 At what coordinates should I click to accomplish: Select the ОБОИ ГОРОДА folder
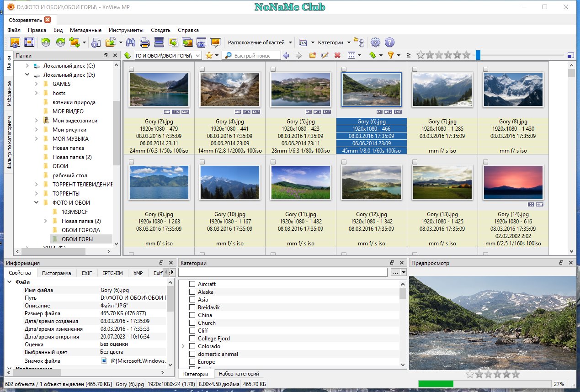81,230
